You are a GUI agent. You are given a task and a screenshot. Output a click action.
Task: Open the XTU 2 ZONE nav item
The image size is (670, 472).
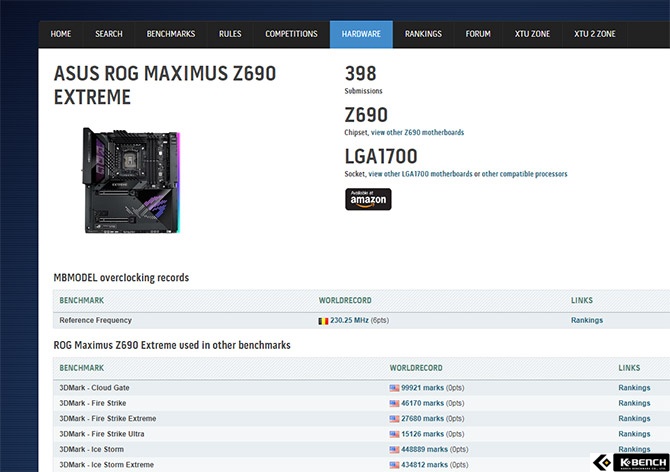[x=594, y=34]
